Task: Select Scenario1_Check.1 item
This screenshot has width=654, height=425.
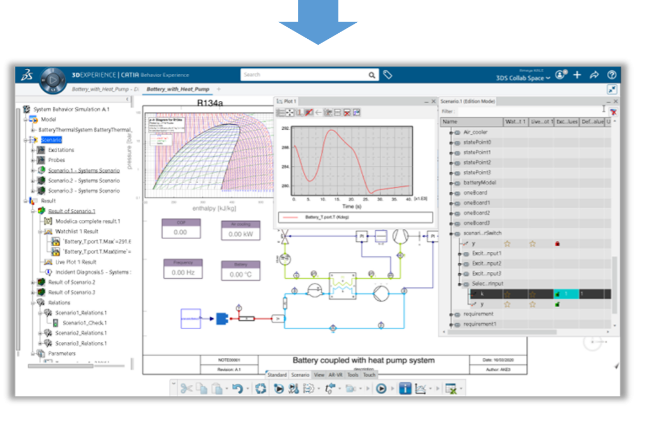Action: click(x=85, y=323)
